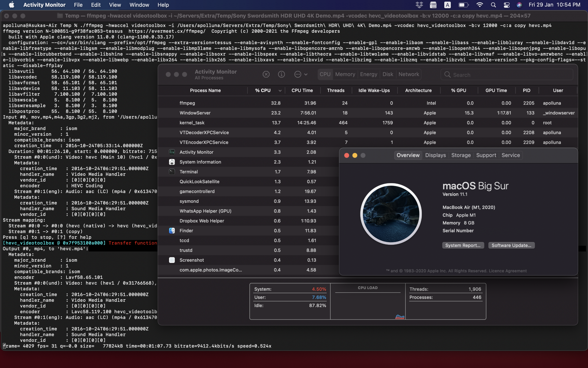Select the WindowServer process row

pyautogui.click(x=368, y=113)
